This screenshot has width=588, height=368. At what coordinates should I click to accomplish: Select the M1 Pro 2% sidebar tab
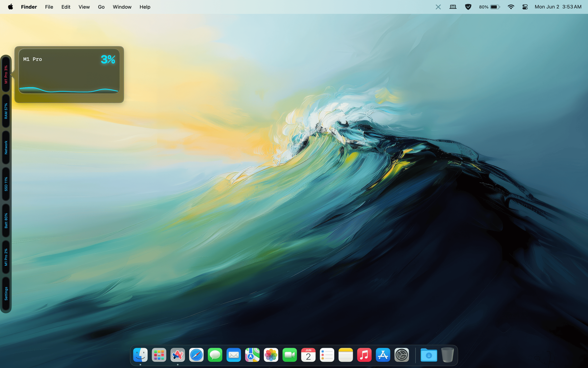point(6,257)
